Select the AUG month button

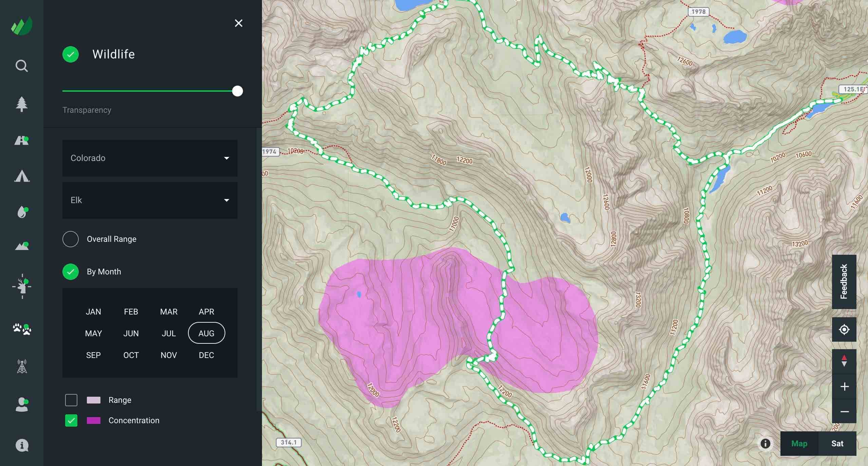(x=206, y=333)
